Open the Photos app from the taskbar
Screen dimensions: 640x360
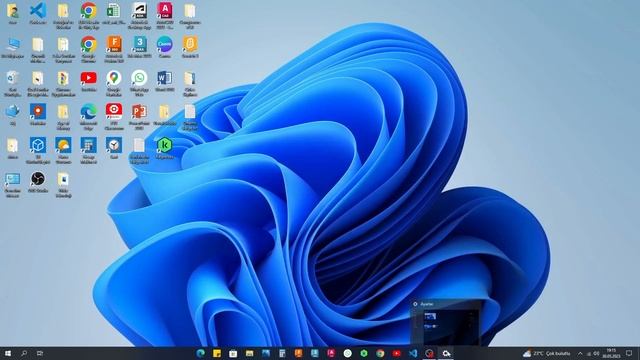pyautogui.click(x=266, y=353)
